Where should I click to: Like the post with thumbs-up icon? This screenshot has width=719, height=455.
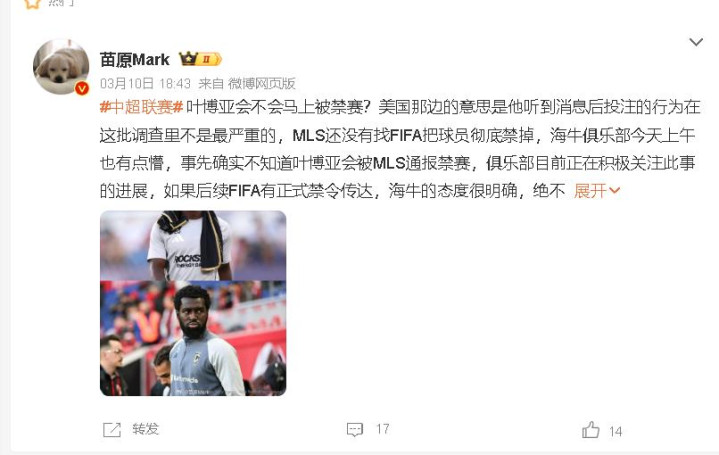(x=591, y=430)
